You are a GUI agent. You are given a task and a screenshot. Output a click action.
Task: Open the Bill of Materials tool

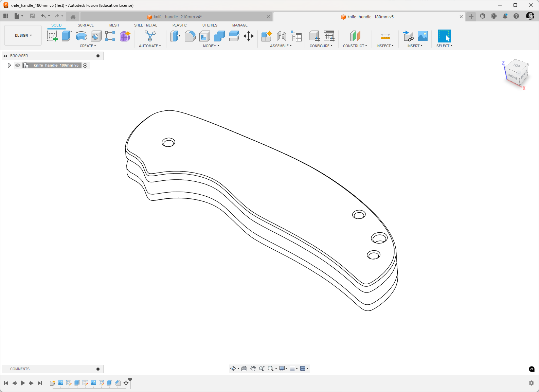[296, 36]
